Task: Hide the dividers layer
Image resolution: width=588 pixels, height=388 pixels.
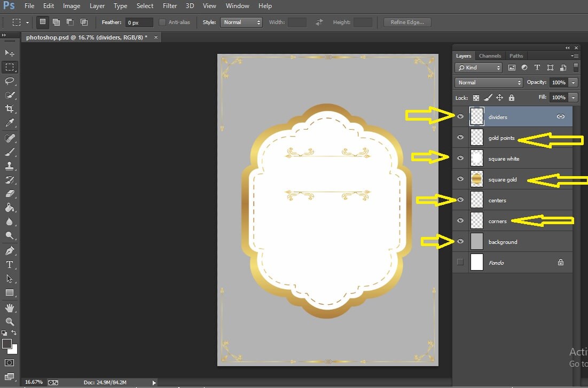Action: [x=460, y=116]
